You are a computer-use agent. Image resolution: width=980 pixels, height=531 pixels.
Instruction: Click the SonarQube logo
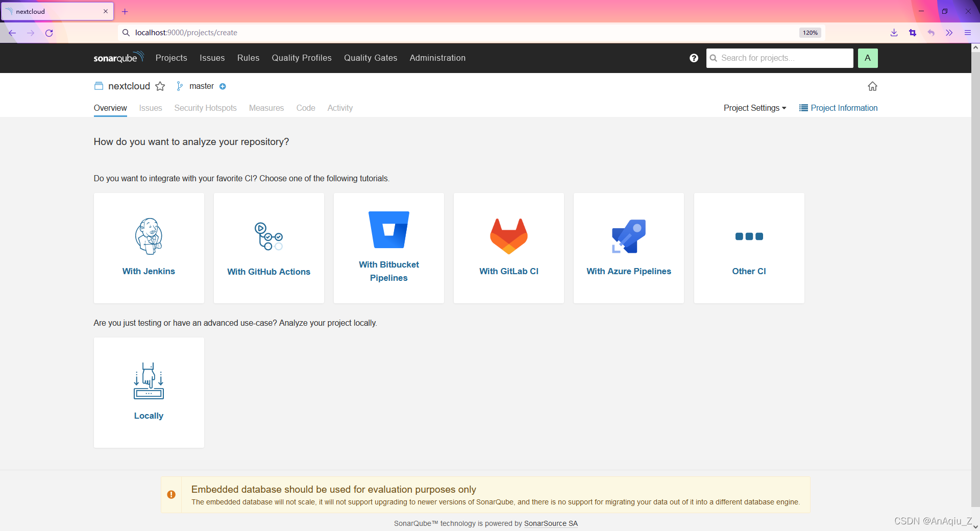click(118, 58)
